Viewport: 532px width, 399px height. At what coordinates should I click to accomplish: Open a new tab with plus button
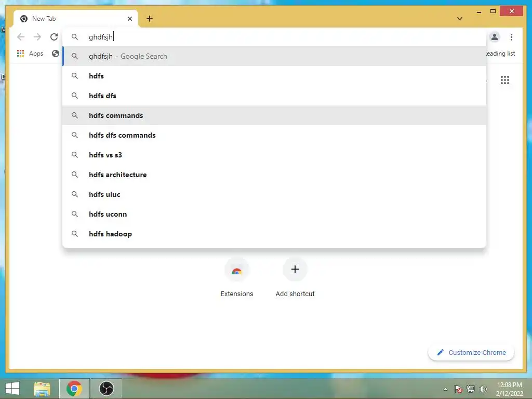pos(150,19)
